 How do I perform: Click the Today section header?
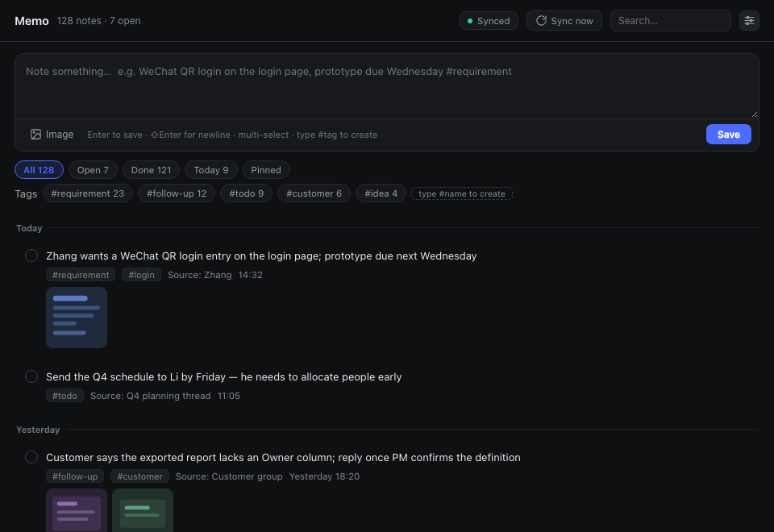pyautogui.click(x=29, y=228)
